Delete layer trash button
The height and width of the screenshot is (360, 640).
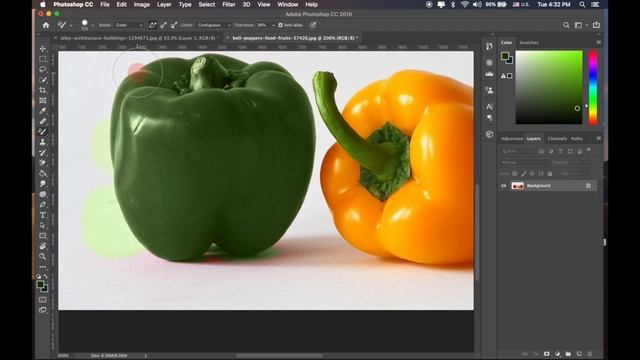589,353
